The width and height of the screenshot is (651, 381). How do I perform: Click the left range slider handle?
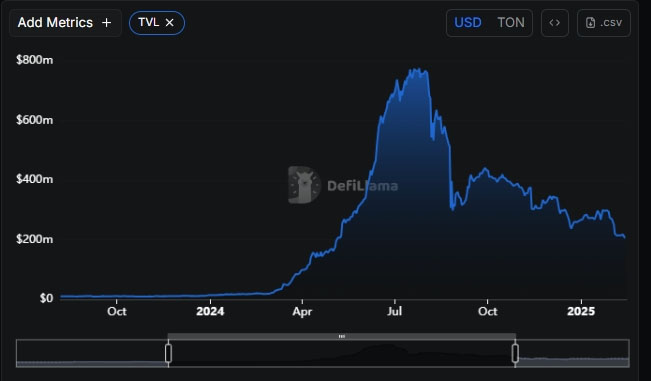tap(168, 353)
